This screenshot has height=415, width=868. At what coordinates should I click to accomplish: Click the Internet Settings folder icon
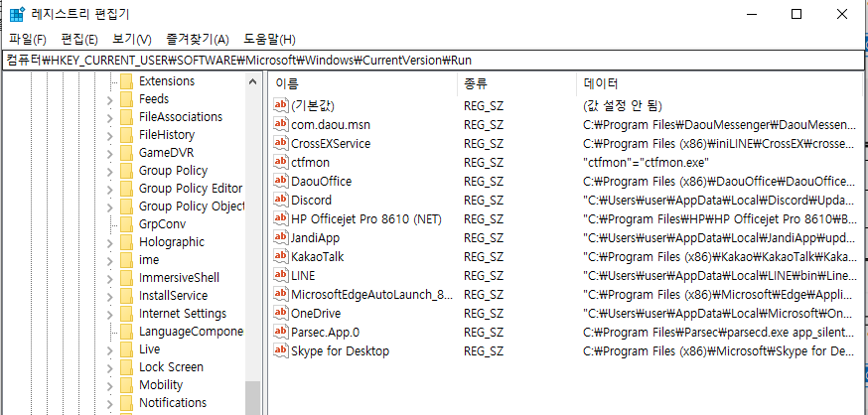[127, 314]
